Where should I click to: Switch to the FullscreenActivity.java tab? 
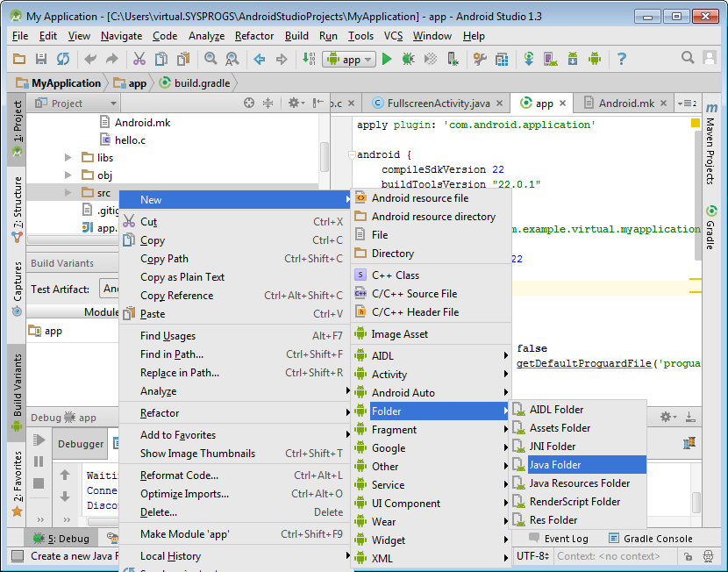[439, 103]
